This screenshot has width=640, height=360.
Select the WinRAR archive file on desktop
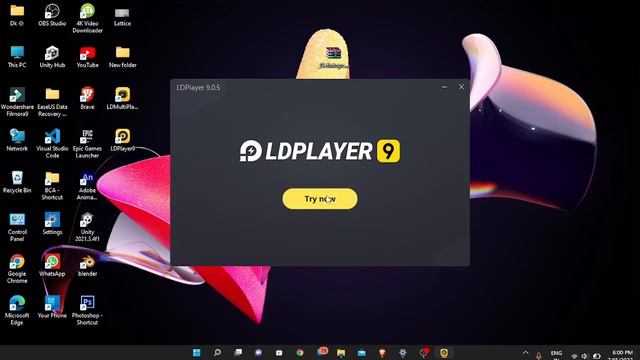pyautogui.click(x=333, y=58)
